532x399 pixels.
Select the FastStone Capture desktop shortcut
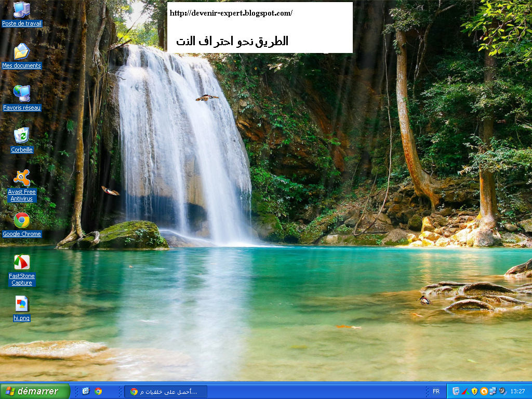pyautogui.click(x=22, y=270)
